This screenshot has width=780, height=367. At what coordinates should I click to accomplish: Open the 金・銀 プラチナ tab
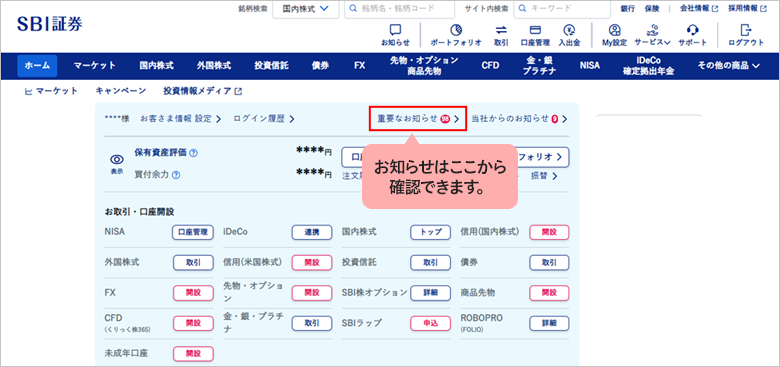click(539, 66)
